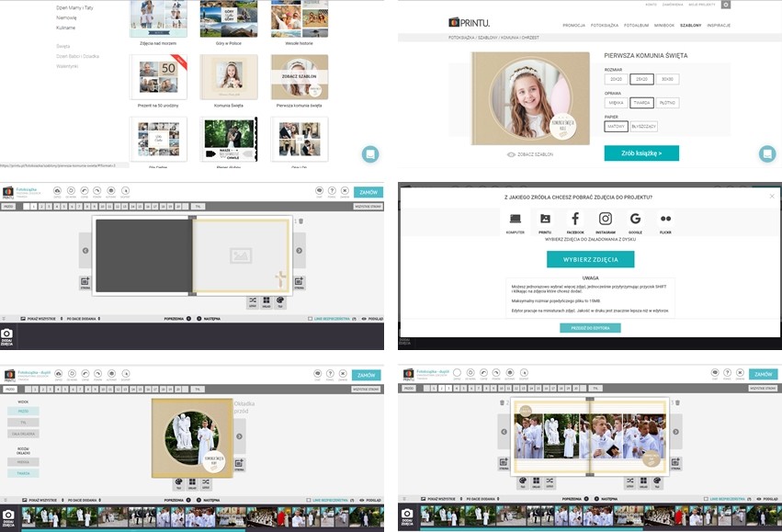The image size is (782, 532).
Task: Select the Flickr photo source icon
Action: pos(665,219)
